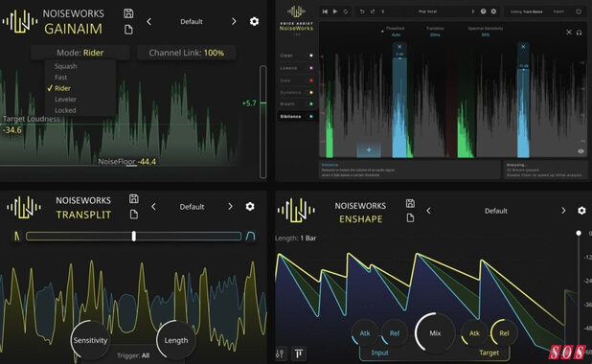
Task: Click the Editing Track Based option
Action: point(526,11)
